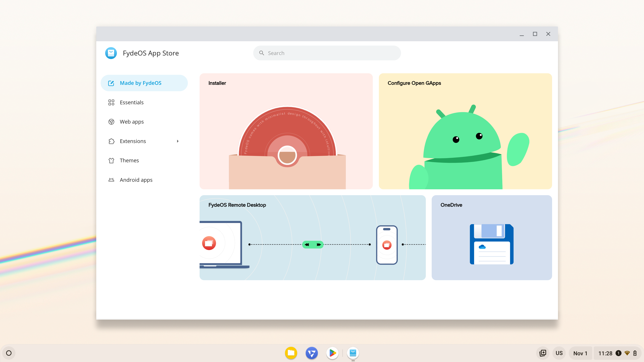This screenshot has height=362, width=644.
Task: Click the Extensions puzzle icon
Action: (x=111, y=141)
